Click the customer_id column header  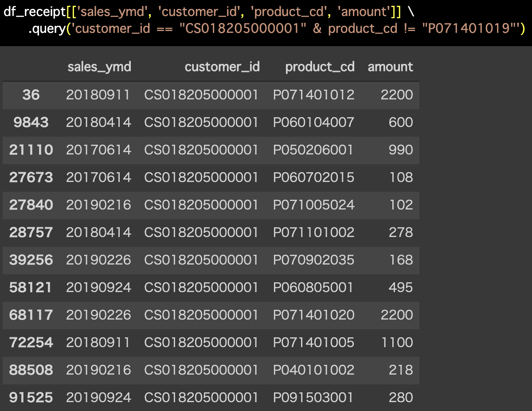coord(222,67)
